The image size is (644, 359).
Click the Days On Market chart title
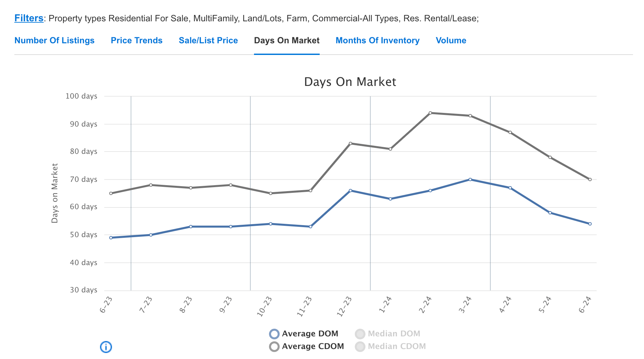350,82
